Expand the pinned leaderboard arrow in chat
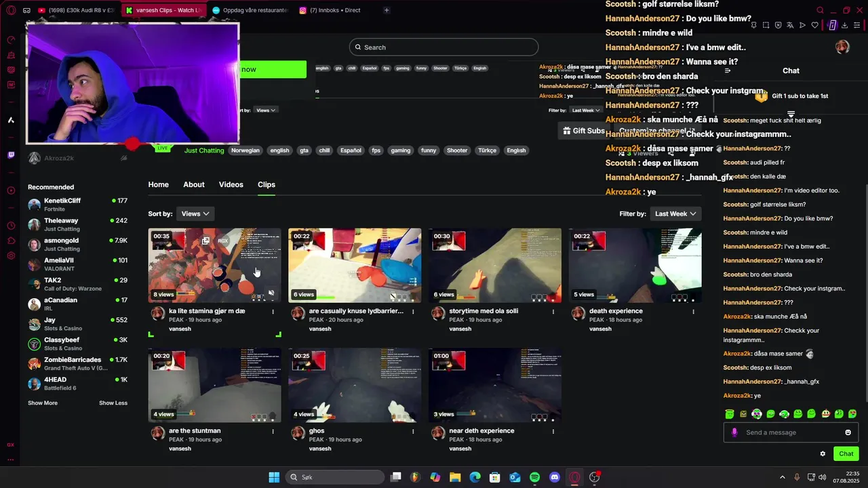This screenshot has width=868, height=488. coord(791,114)
